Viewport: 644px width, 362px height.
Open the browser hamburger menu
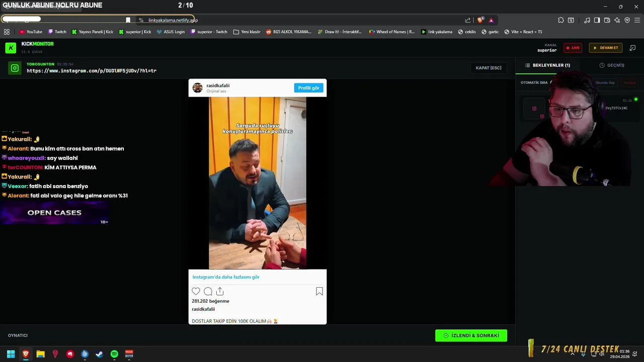637,20
